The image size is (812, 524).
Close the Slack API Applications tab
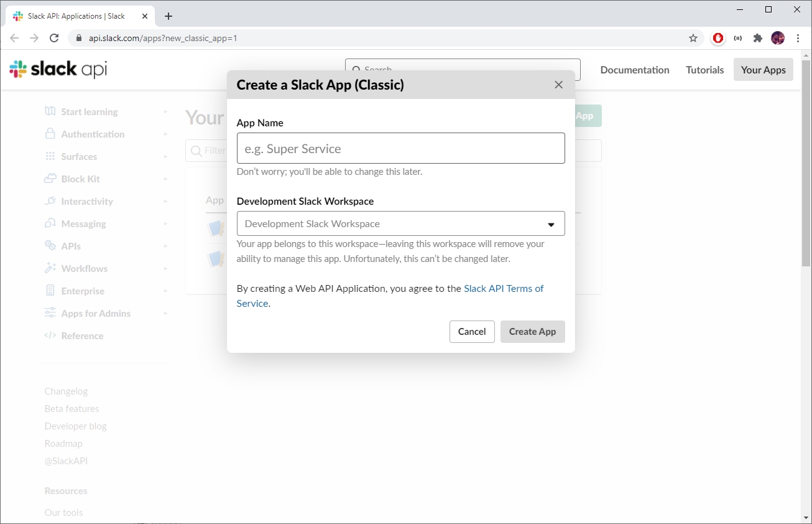[x=144, y=16]
